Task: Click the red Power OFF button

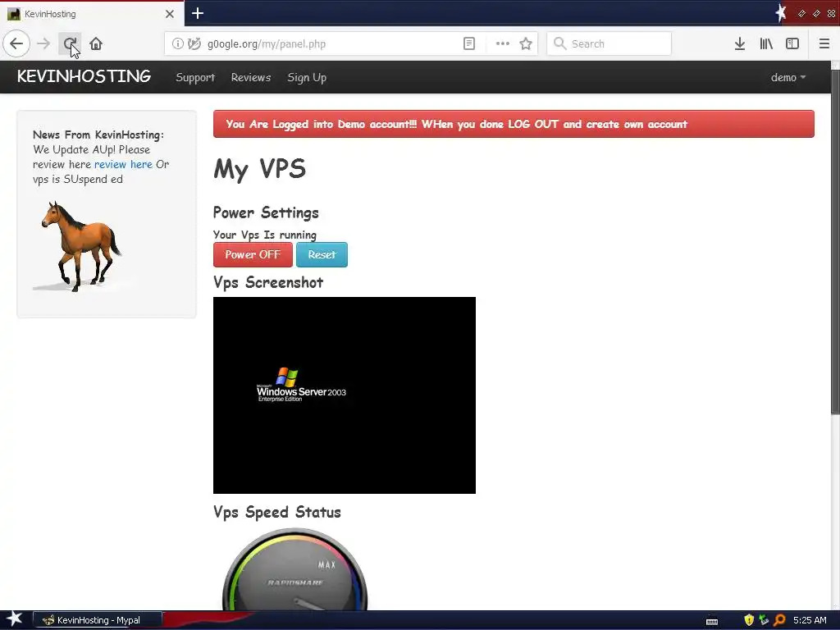Action: [x=253, y=254]
